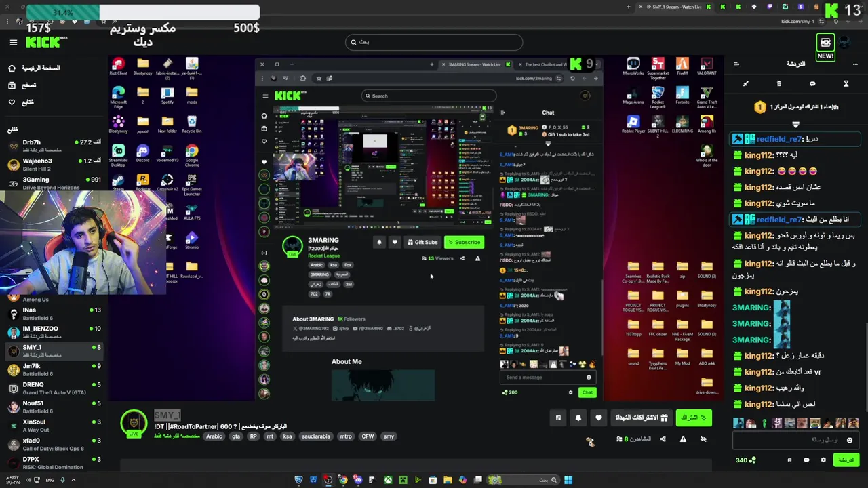The image size is (868, 488).
Task: Click the chat rules icon next to the speech bubble
Action: pyautogui.click(x=789, y=460)
